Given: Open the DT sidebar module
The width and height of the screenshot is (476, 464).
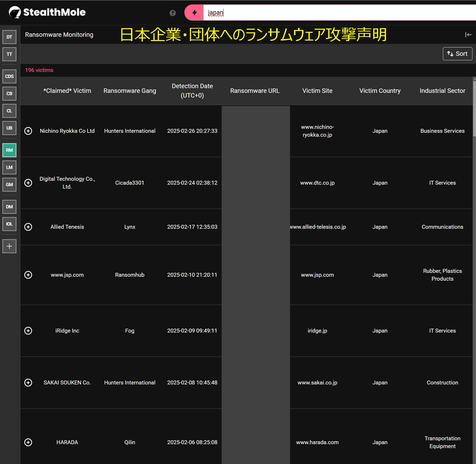Looking at the screenshot, I should (9, 37).
